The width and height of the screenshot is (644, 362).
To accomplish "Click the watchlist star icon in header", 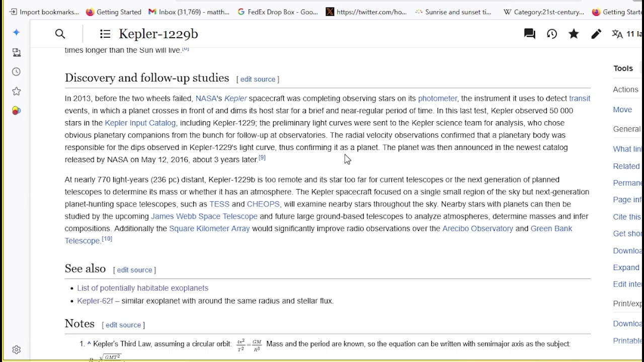I will tap(574, 34).
